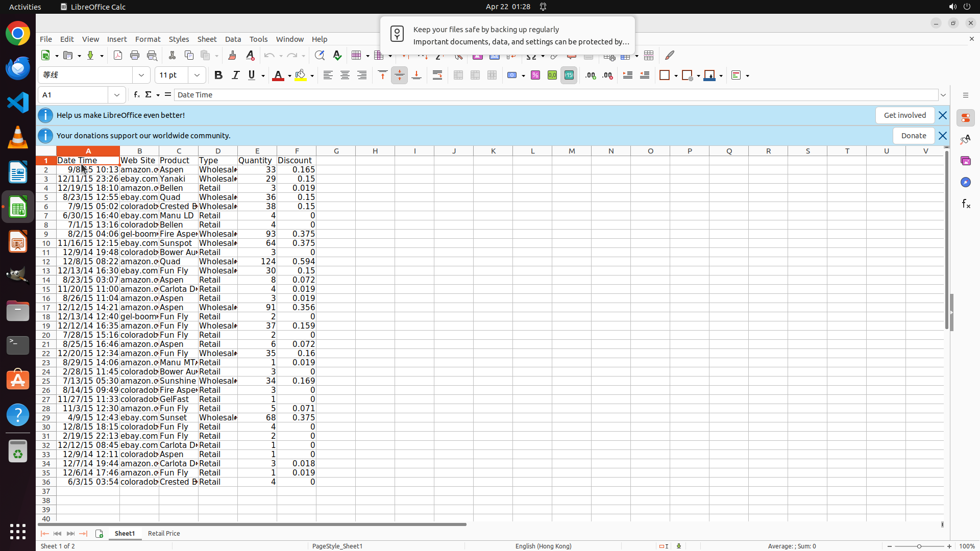Expand the font name dropdown
980x551 pixels.
click(x=141, y=76)
